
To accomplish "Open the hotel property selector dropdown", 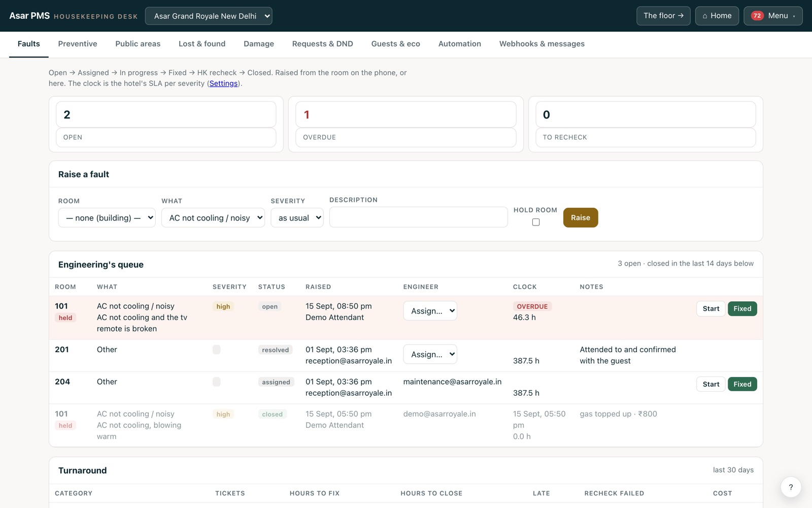I will [x=209, y=16].
